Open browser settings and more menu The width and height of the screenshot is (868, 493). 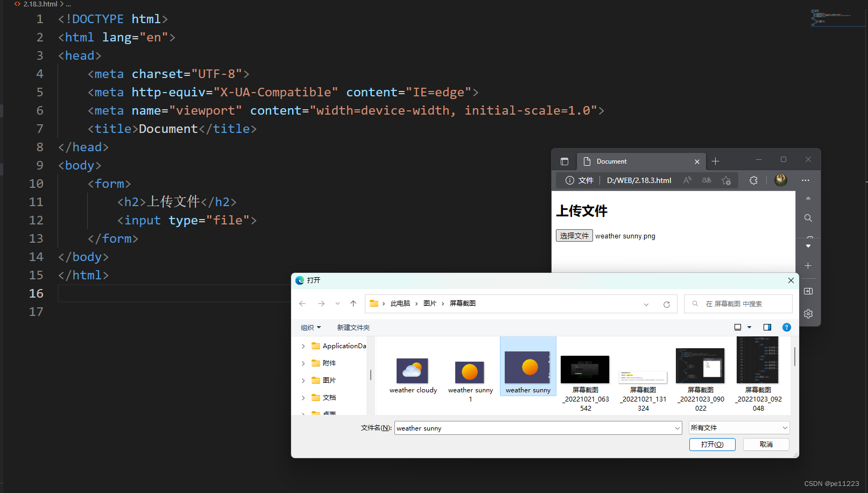805,180
